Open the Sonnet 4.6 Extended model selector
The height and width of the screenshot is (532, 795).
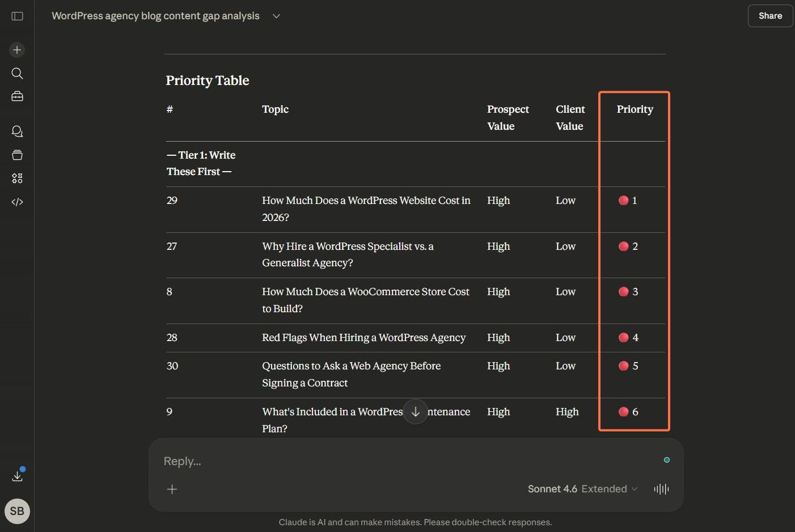click(582, 489)
